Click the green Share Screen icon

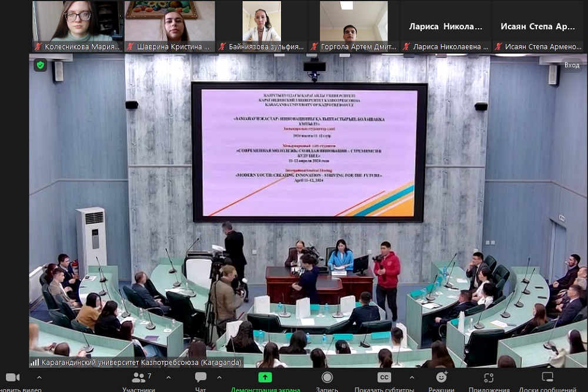pos(265,377)
